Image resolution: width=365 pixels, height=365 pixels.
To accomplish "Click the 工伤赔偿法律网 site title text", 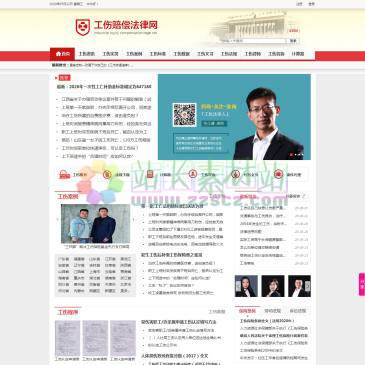I will click(126, 25).
